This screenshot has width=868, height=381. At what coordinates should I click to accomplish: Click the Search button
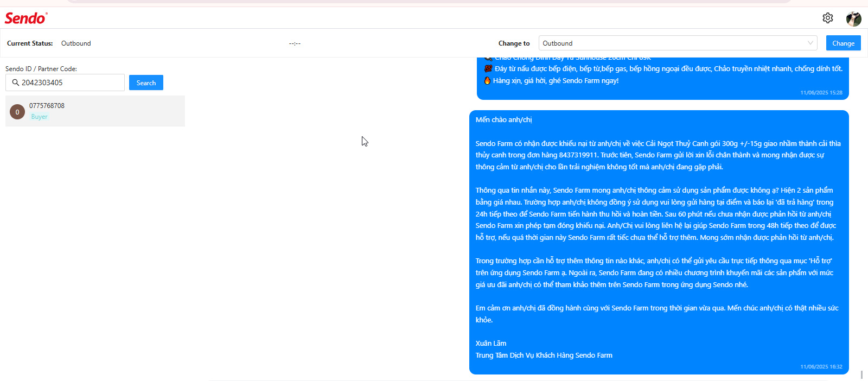pos(146,82)
